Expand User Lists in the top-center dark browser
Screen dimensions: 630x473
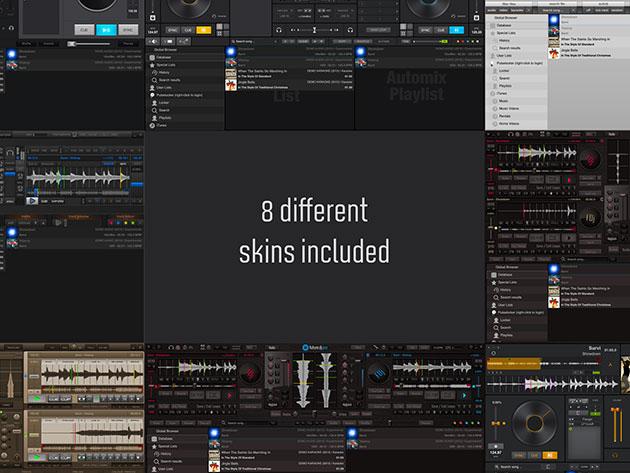[185, 88]
